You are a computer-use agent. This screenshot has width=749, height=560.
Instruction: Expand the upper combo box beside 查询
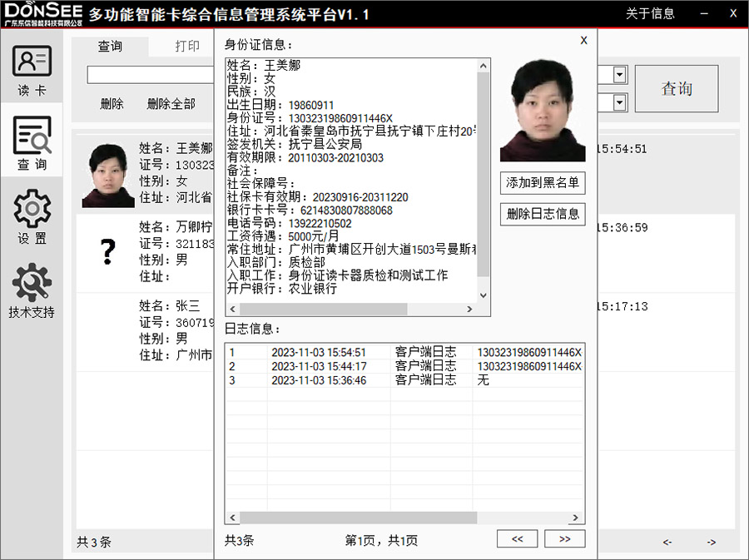619,75
